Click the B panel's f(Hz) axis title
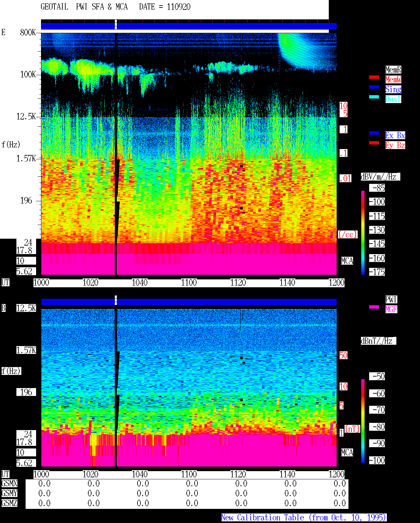 click(11, 371)
